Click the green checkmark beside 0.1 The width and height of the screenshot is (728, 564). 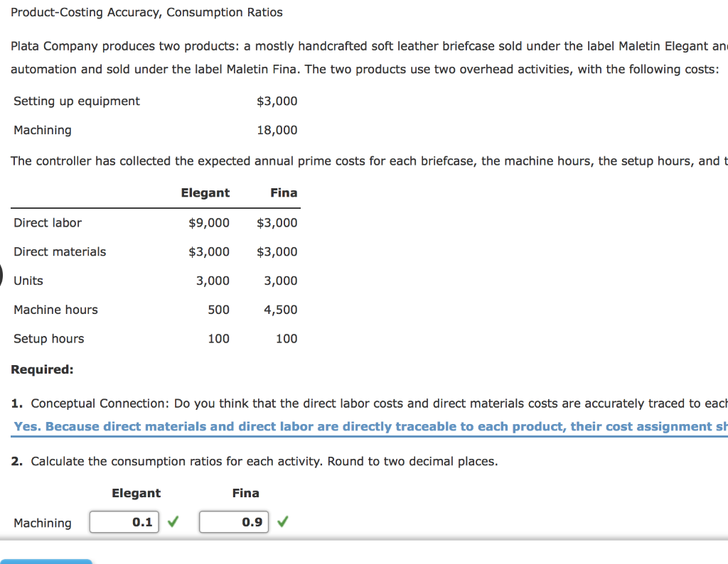click(x=172, y=521)
